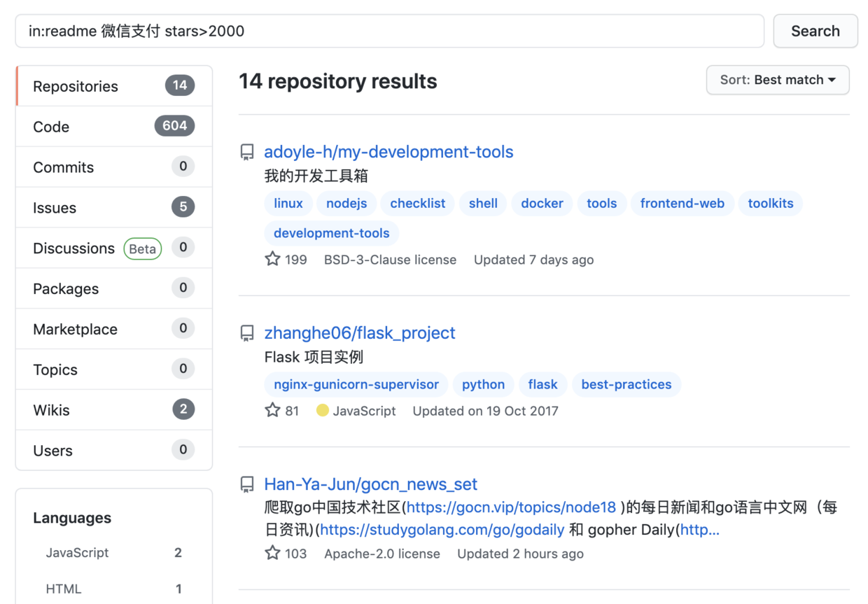Click the star icon showing 103 stars
Viewport: 868px width, 604px height.
(272, 553)
